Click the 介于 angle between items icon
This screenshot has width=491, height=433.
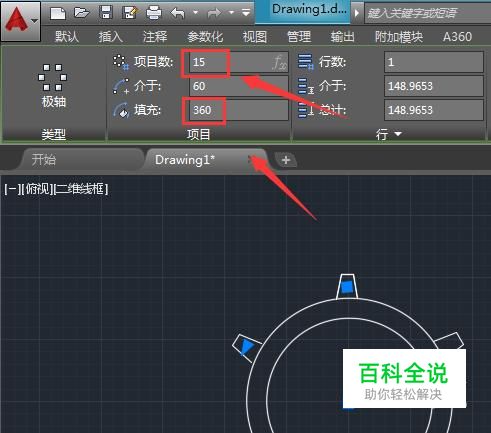(121, 86)
